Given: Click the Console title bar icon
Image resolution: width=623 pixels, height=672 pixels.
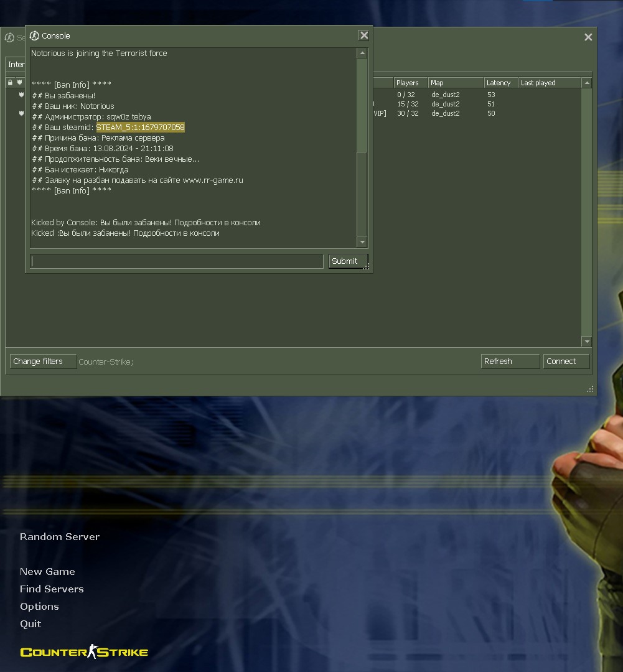Looking at the screenshot, I should (x=34, y=35).
